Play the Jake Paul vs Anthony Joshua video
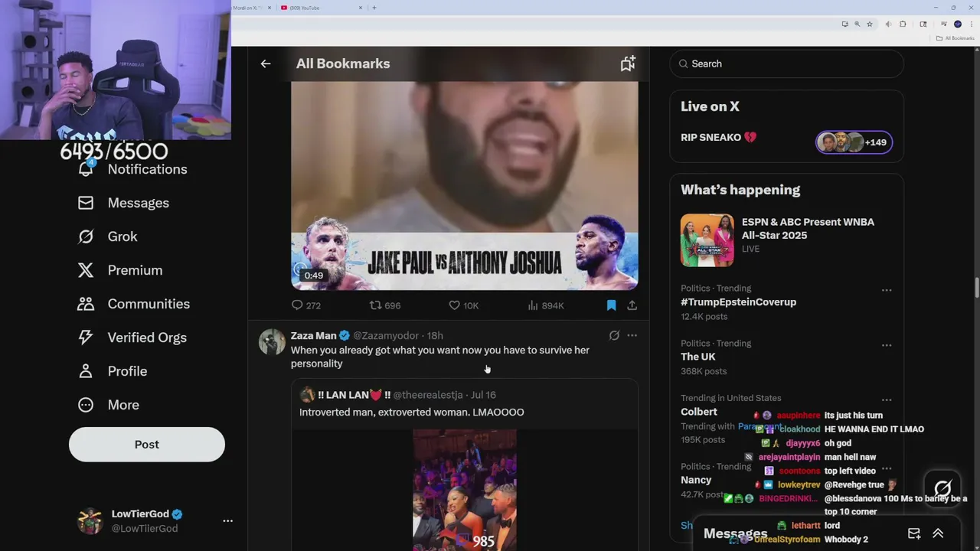This screenshot has height=551, width=980. tap(464, 185)
